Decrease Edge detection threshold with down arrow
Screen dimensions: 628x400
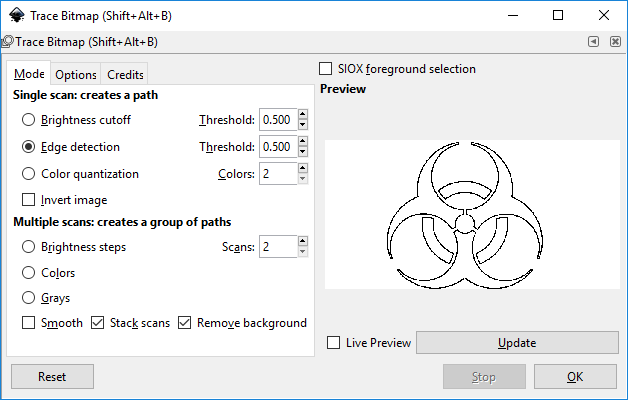[303, 152]
